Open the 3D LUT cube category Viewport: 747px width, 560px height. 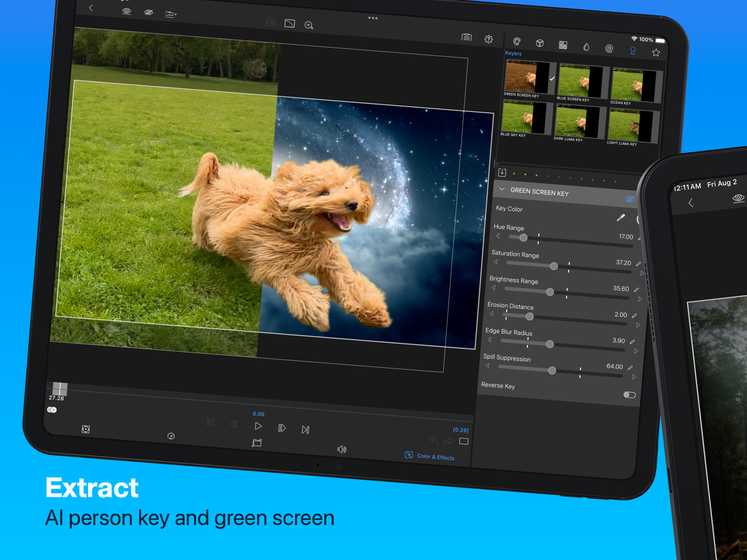point(540,43)
